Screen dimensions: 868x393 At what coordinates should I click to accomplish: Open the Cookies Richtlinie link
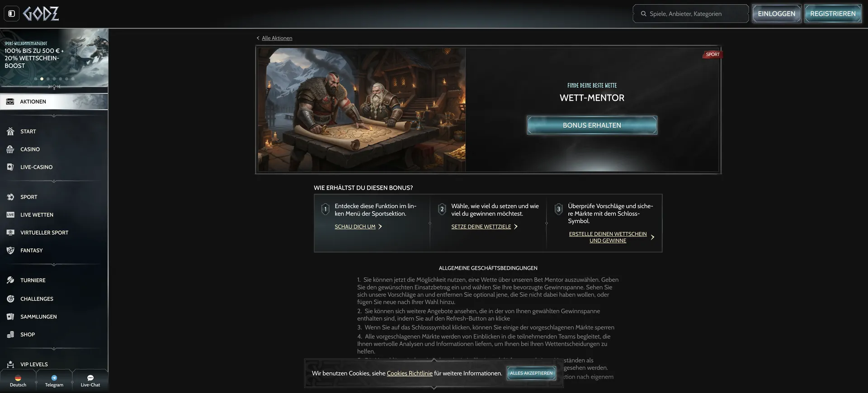pyautogui.click(x=410, y=373)
